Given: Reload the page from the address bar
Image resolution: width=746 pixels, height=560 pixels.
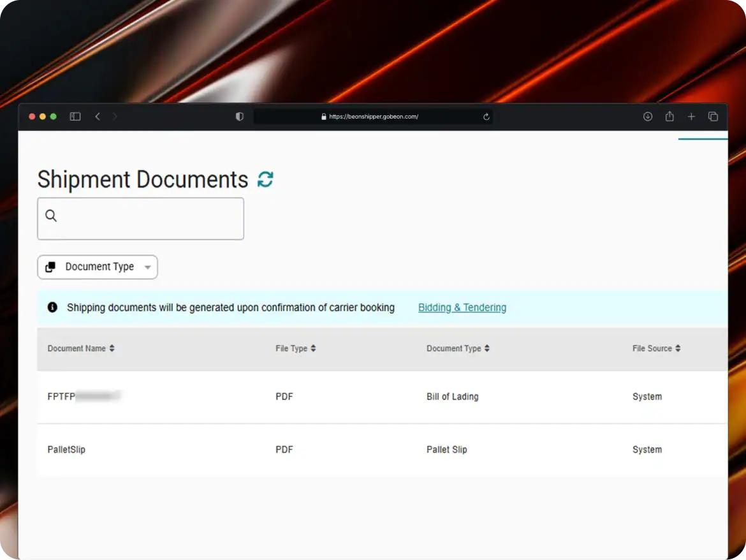Looking at the screenshot, I should [x=486, y=117].
